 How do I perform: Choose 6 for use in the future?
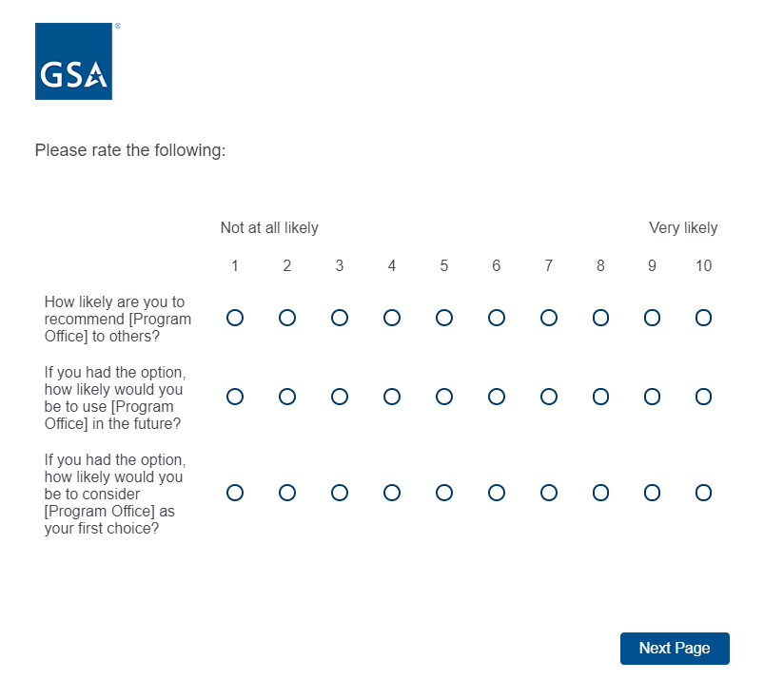pos(497,396)
